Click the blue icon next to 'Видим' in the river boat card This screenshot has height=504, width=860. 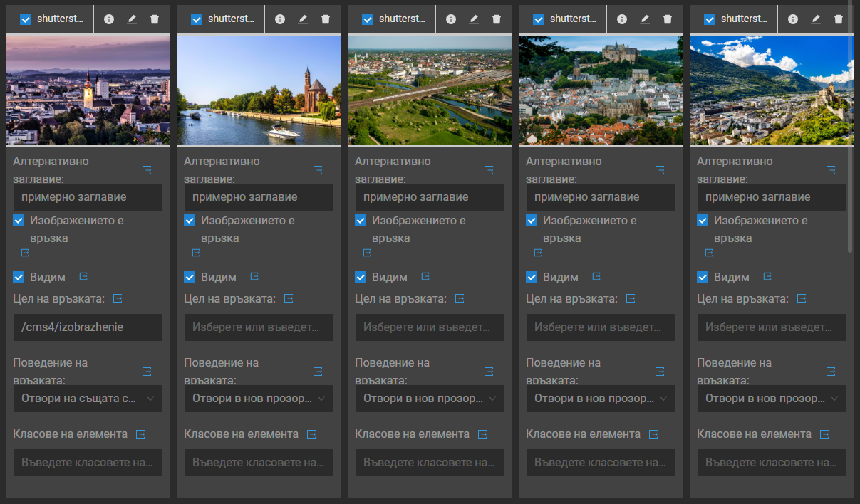tap(254, 276)
